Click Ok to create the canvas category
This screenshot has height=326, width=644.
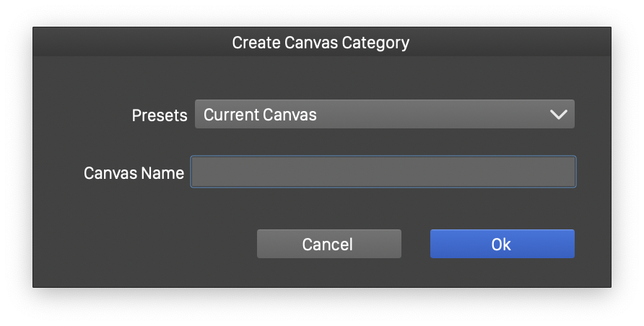(x=502, y=244)
